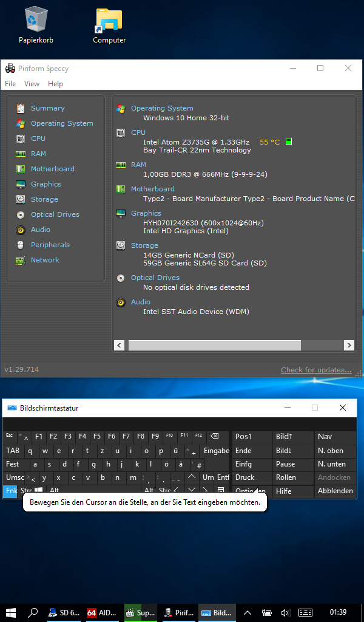Viewport: 364px width, 622px height.
Task: Click the Einfg insert key
Action: [252, 464]
